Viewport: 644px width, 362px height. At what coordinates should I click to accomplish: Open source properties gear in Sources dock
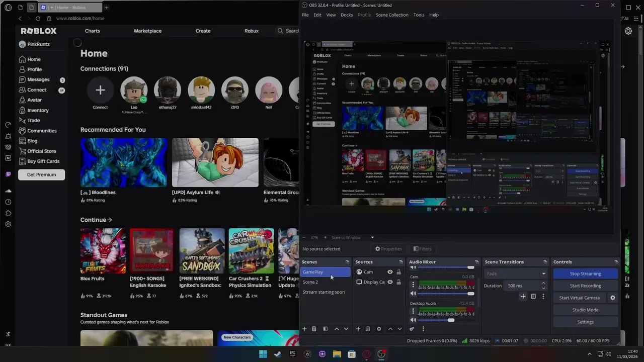(x=379, y=329)
